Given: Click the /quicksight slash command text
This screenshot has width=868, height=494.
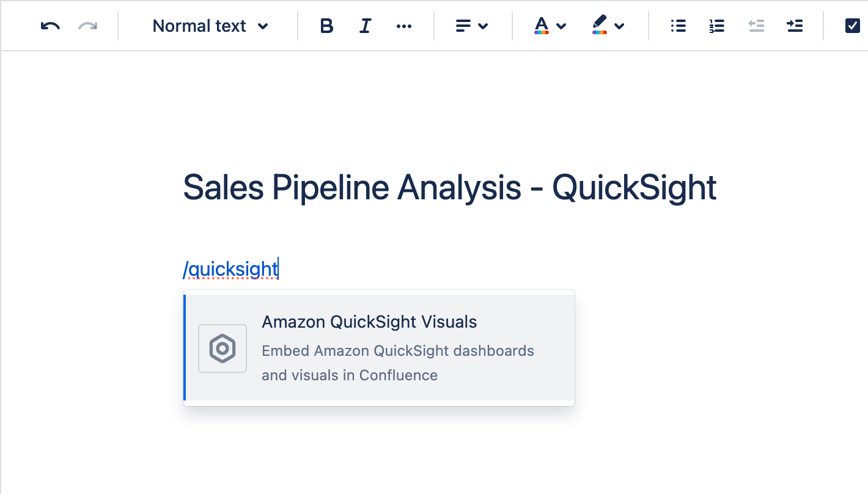Looking at the screenshot, I should [x=231, y=268].
